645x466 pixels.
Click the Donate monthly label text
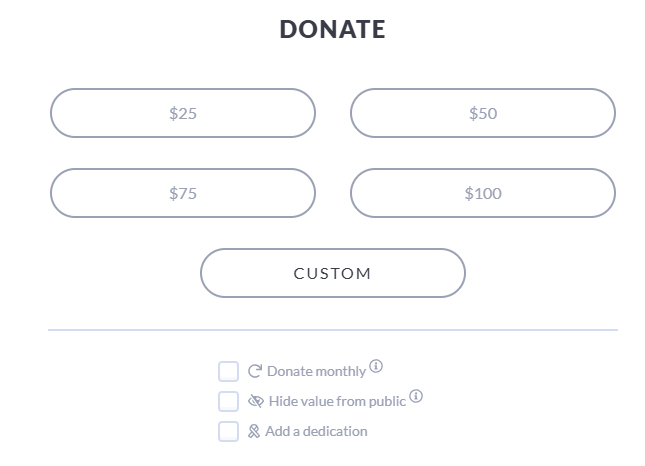[x=316, y=371]
